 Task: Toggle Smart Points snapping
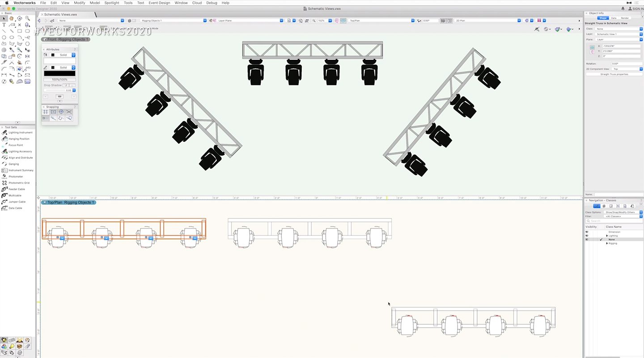click(x=46, y=118)
